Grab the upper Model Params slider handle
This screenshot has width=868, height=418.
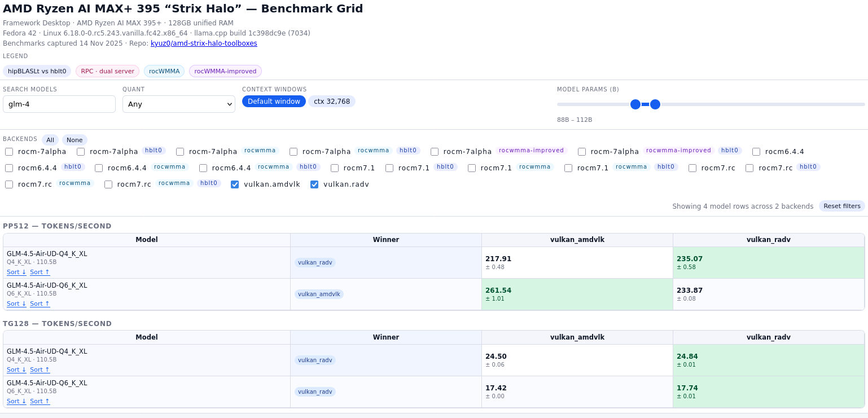point(655,104)
